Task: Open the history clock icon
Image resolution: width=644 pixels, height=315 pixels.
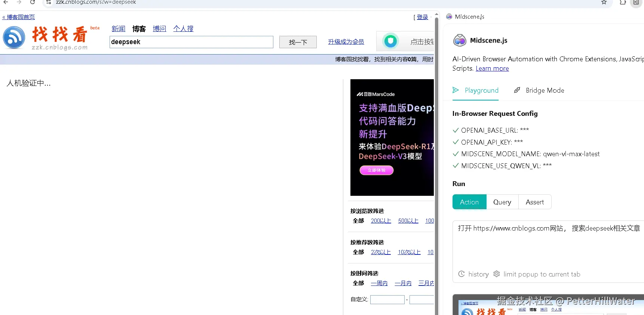Action: click(x=461, y=274)
